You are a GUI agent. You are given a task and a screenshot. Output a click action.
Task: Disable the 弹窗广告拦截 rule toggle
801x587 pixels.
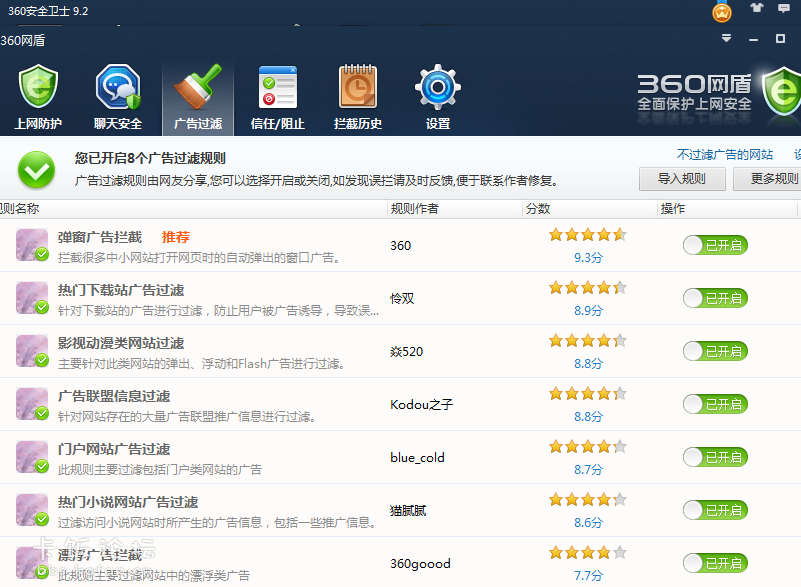715,244
